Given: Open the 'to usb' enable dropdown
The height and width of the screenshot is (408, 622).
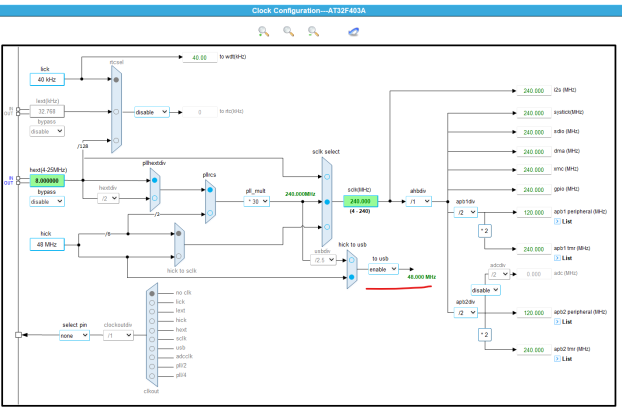Looking at the screenshot, I should pyautogui.click(x=382, y=269).
